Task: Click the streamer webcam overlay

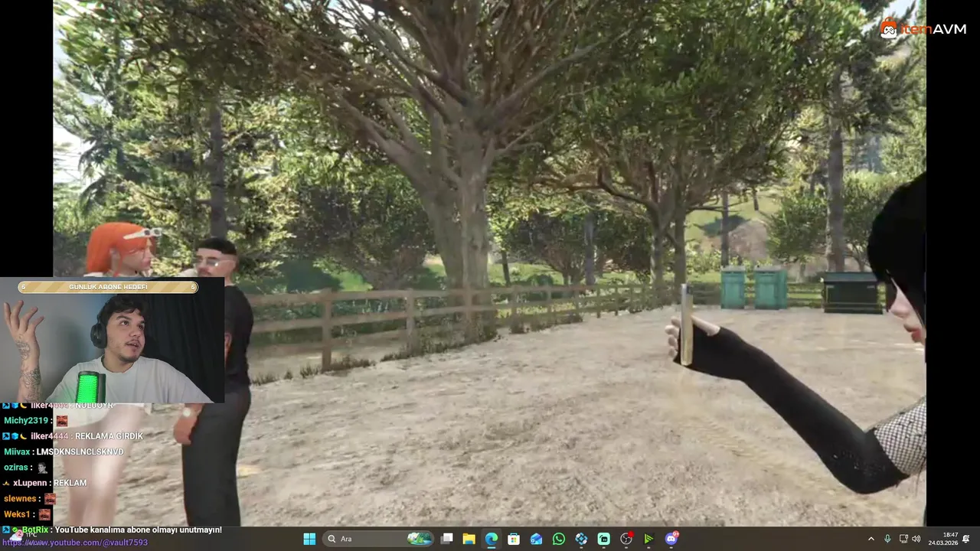Action: click(112, 341)
